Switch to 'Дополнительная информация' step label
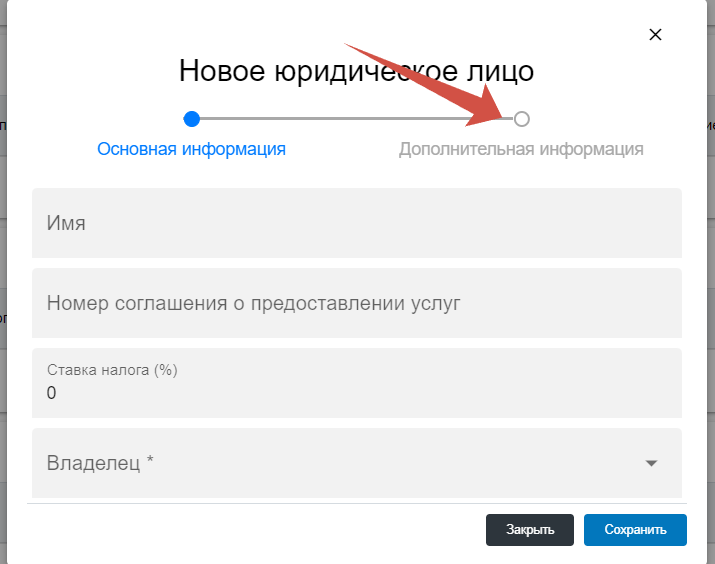The width and height of the screenshot is (715, 564). coord(521,149)
